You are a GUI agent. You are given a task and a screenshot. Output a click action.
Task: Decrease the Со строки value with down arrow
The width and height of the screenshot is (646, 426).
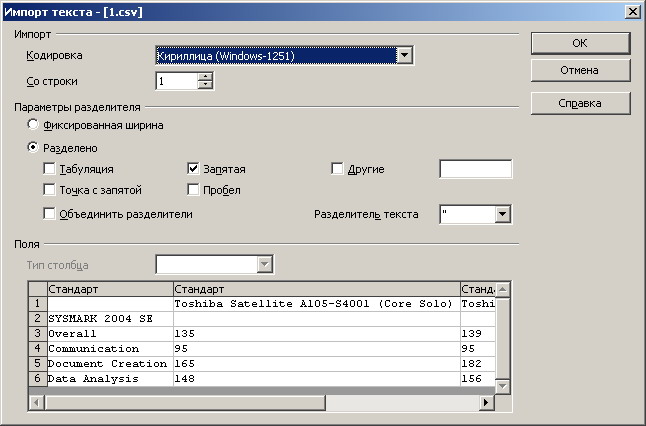coord(206,85)
